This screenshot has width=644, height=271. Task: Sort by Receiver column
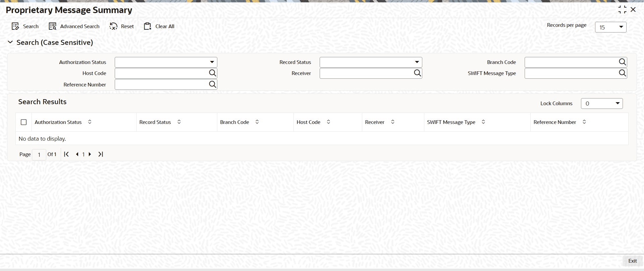[393, 122]
